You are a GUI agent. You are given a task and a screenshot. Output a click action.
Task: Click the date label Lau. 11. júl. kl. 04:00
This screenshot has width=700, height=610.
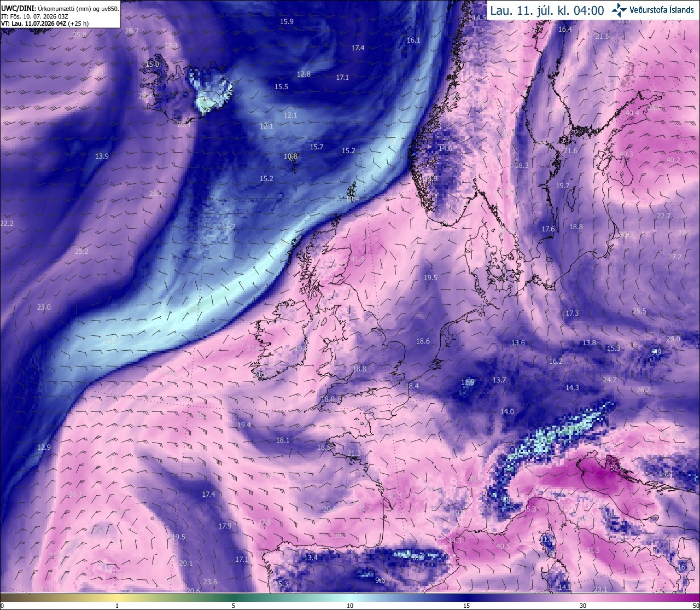pyautogui.click(x=547, y=10)
